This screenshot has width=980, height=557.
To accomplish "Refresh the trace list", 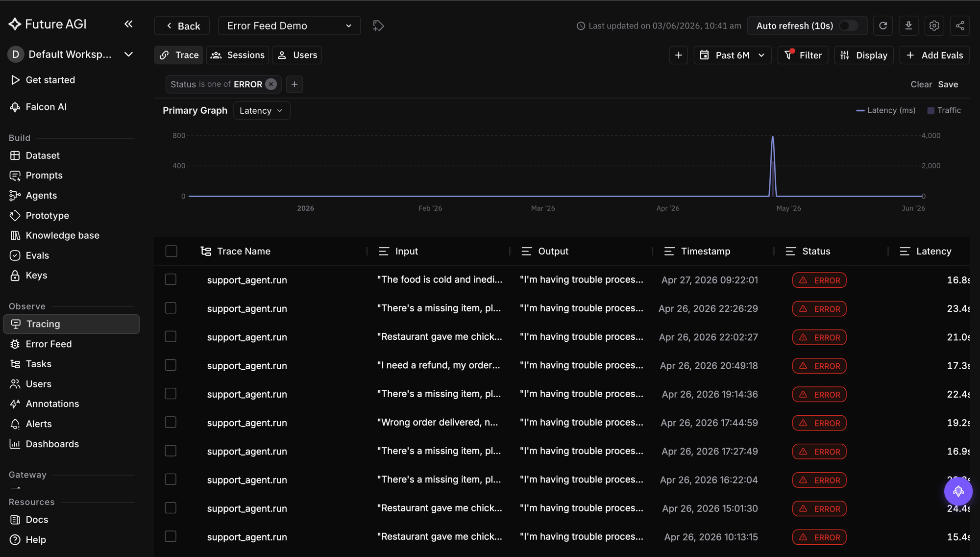I will coord(883,25).
